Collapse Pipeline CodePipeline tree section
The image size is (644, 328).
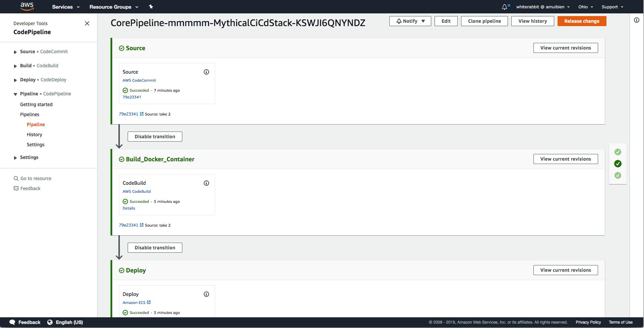click(x=15, y=94)
